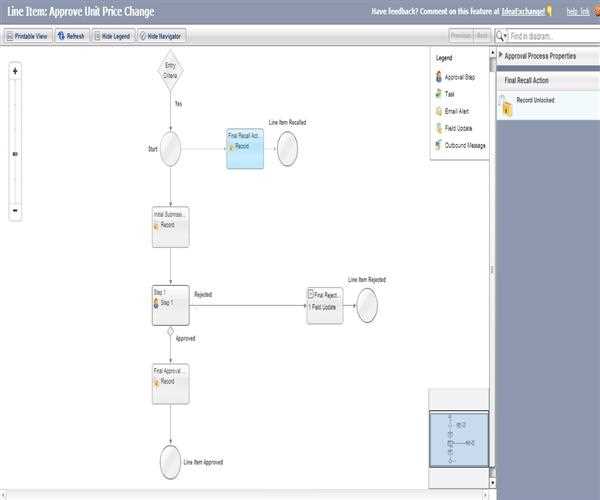
Task: Hide the Navigator panel
Action: tap(161, 36)
